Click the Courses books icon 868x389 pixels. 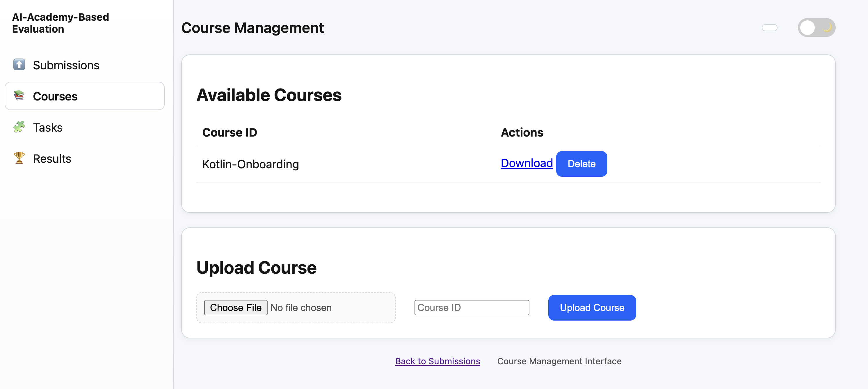pyautogui.click(x=19, y=96)
